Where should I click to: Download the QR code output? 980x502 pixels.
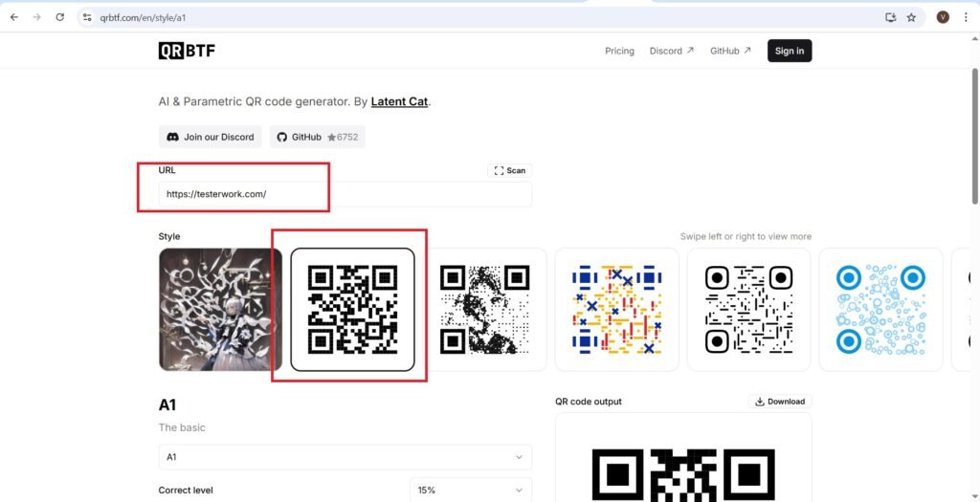[x=779, y=402]
